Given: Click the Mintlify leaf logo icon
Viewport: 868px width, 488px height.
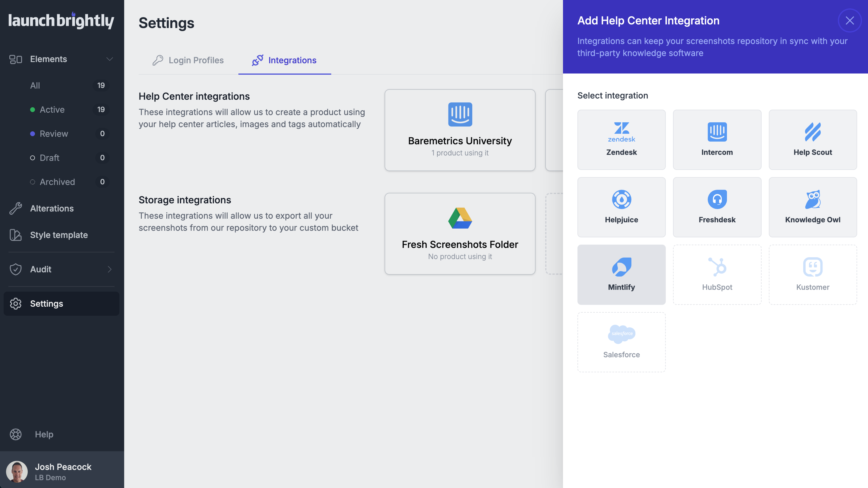Looking at the screenshot, I should point(621,267).
